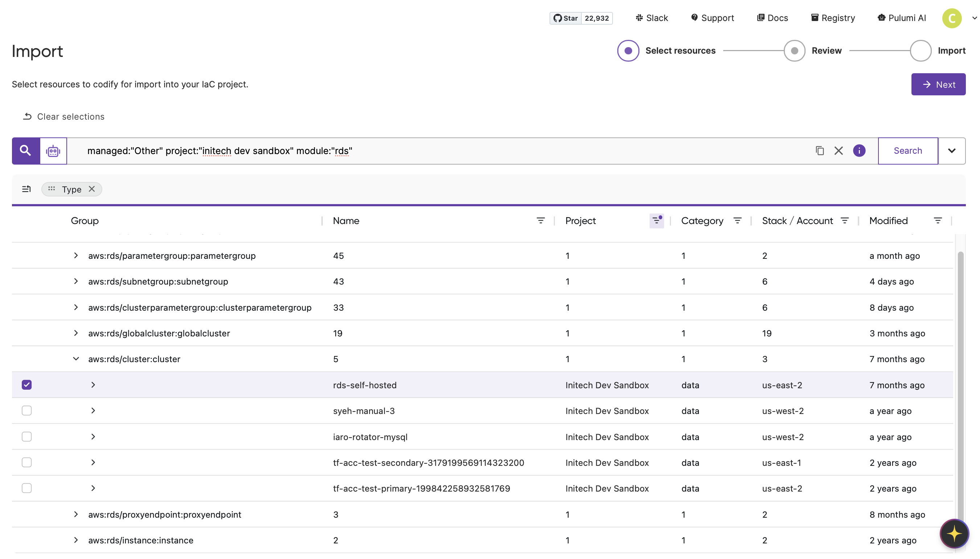The width and height of the screenshot is (980, 559).
Task: Copy the search query to clipboard
Action: [819, 150]
